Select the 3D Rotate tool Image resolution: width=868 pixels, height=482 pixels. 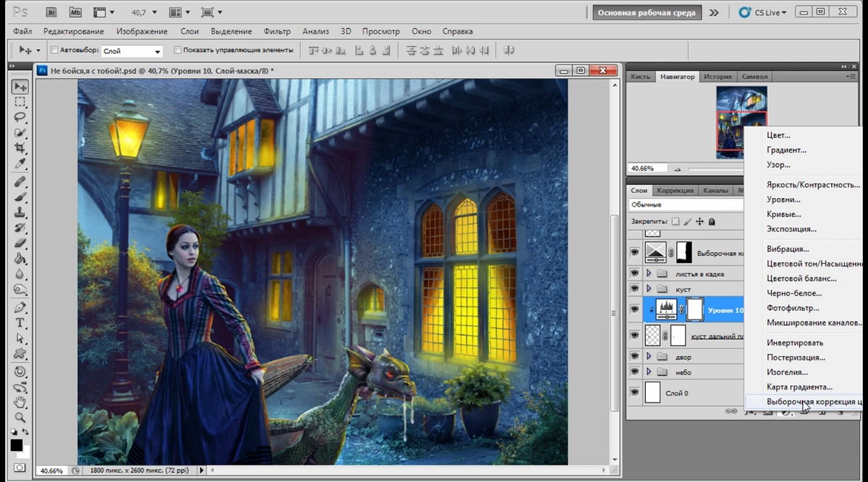click(20, 371)
